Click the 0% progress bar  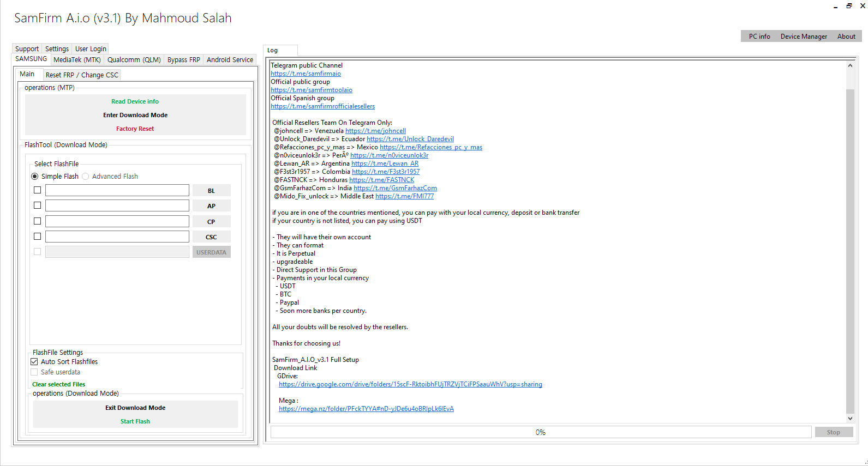click(x=541, y=432)
